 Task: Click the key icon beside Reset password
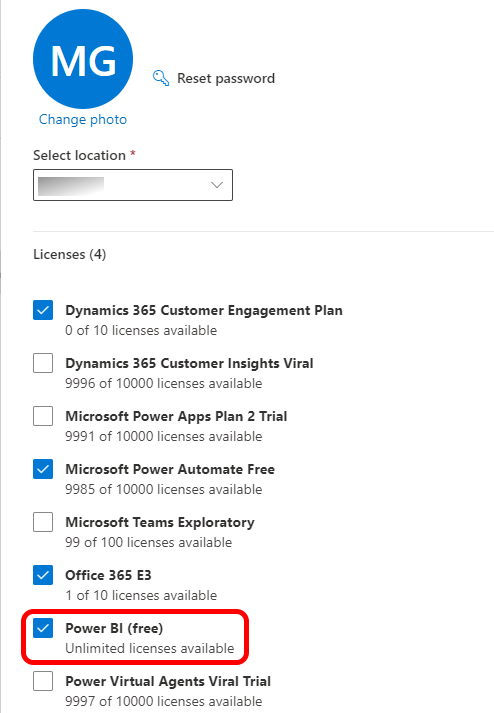click(161, 78)
